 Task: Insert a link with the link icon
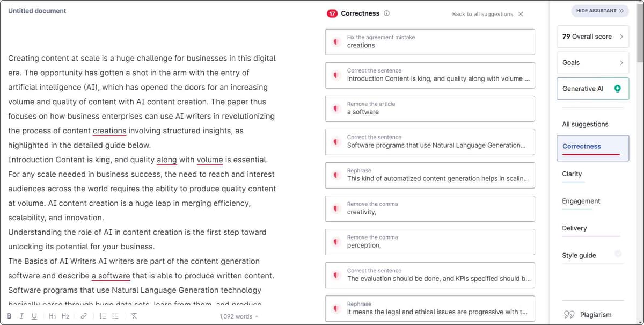[84, 316]
